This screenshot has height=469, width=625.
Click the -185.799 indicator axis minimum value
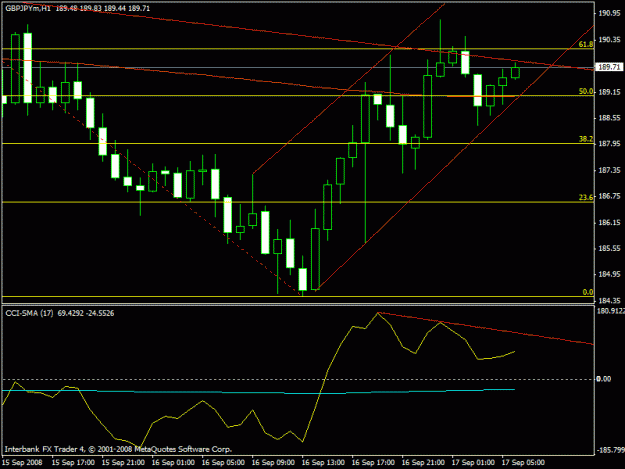(610, 450)
